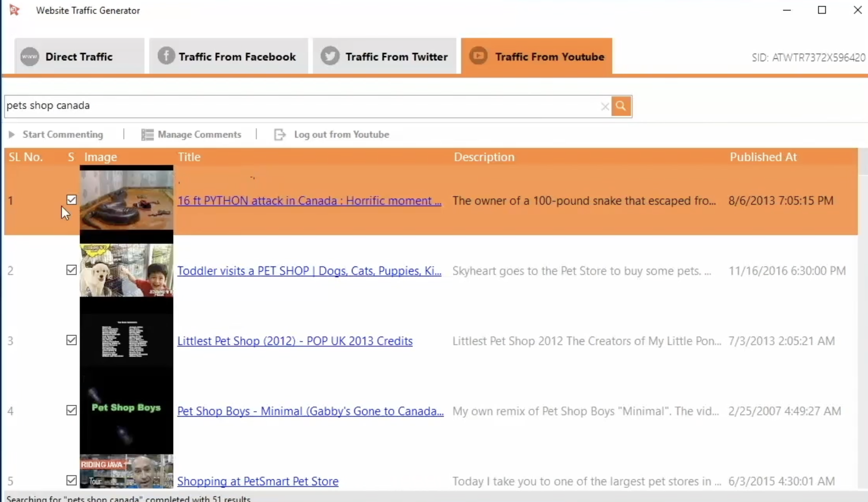
Task: Click date 6/3/2015 4:30:01 AM
Action: click(782, 481)
